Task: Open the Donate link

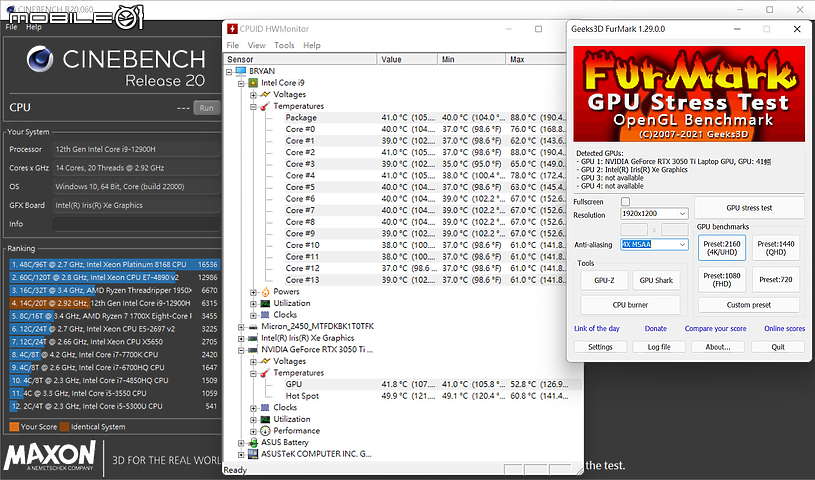Action: (655, 328)
